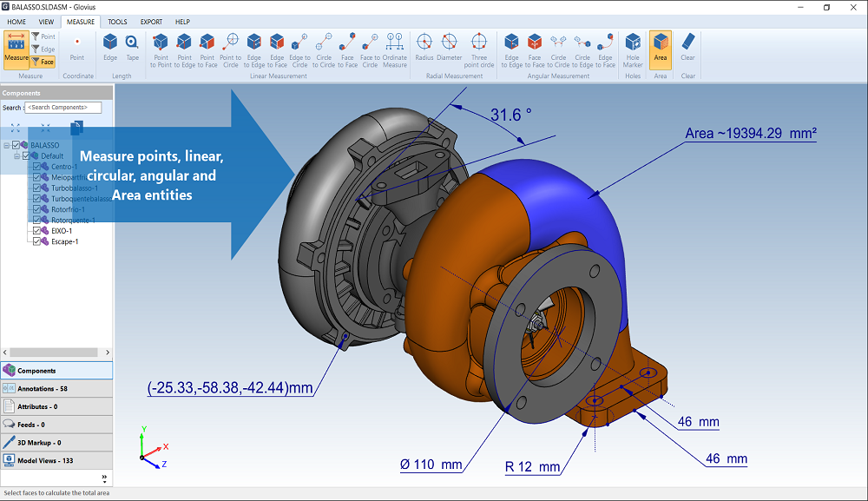
Task: Activate the Hole Marker tool
Action: pos(633,50)
